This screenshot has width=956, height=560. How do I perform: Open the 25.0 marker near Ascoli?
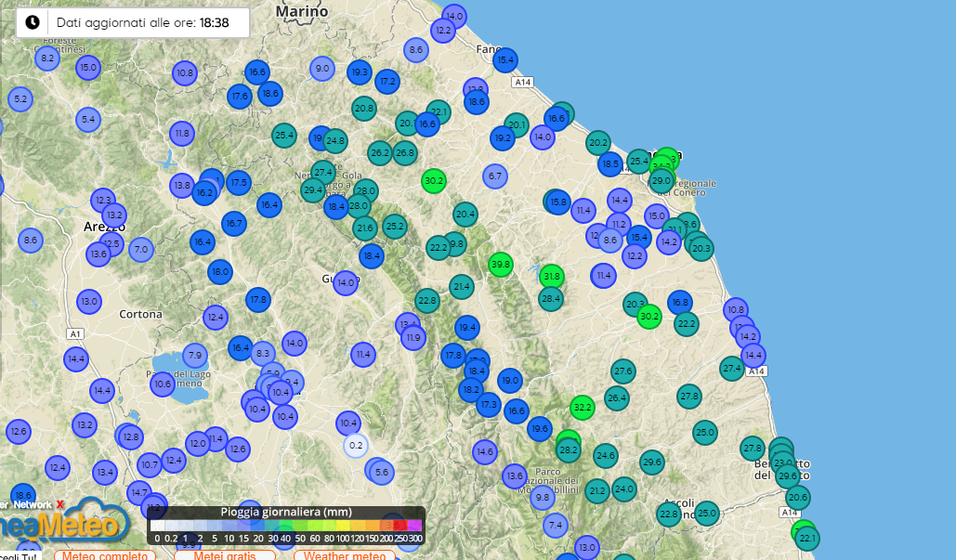pyautogui.click(x=707, y=513)
